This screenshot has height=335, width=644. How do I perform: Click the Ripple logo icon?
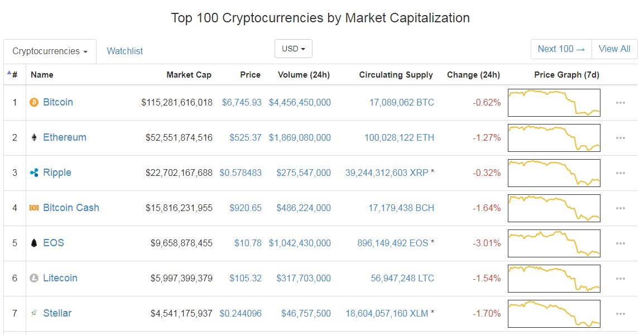tap(34, 173)
